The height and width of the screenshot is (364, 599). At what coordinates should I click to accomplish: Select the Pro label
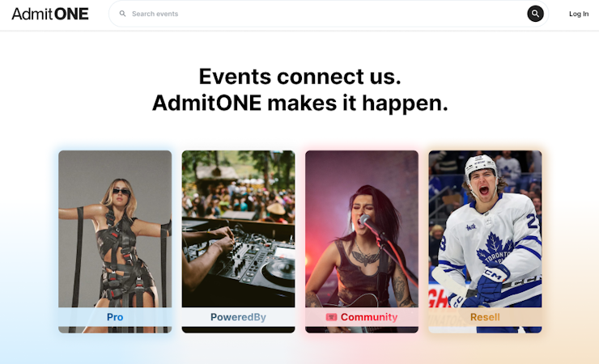(x=115, y=317)
